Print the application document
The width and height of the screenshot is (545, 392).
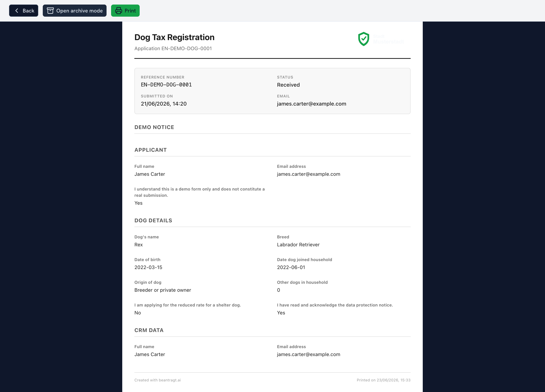pos(125,11)
